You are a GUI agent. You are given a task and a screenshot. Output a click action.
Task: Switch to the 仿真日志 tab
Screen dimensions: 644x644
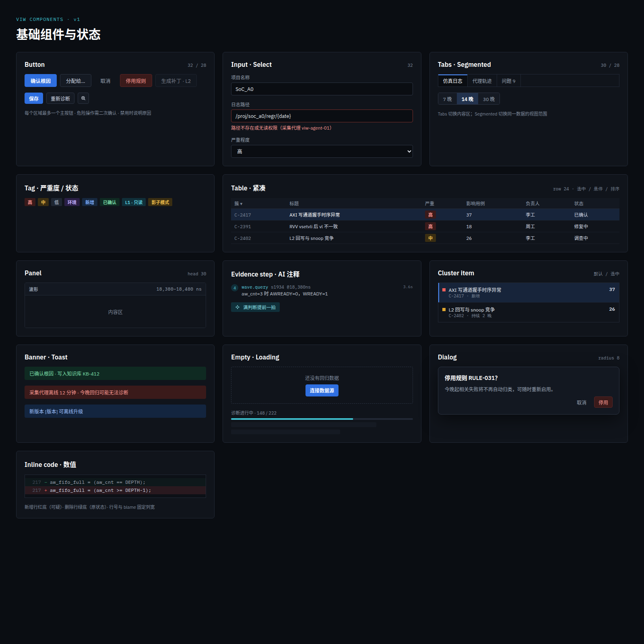pyautogui.click(x=453, y=80)
